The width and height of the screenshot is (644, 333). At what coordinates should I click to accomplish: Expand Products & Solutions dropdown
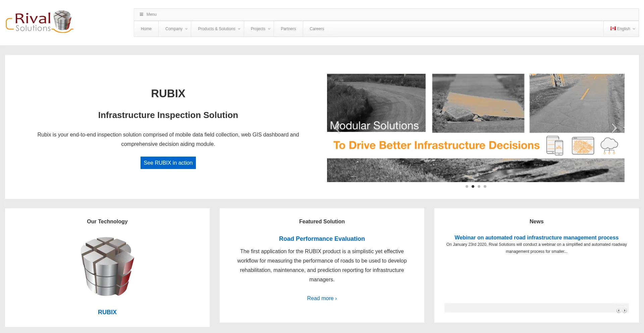point(219,29)
